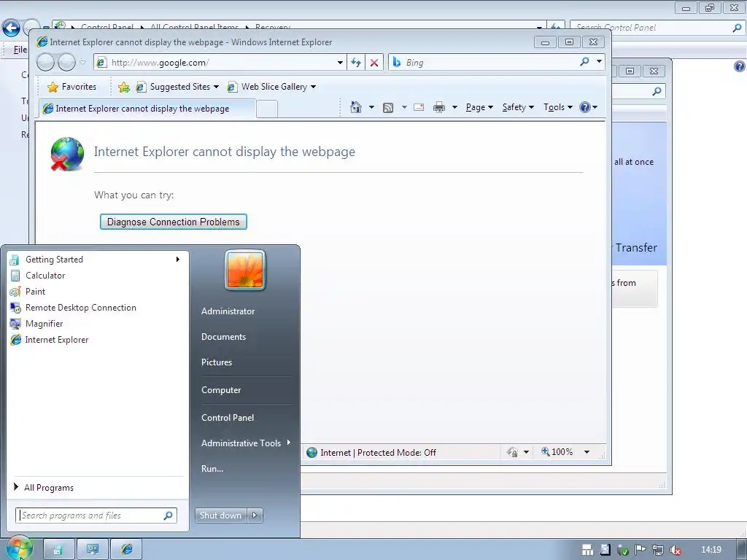Click the Add to Favorites Bar star icon
This screenshot has width=747, height=560.
[x=124, y=87]
